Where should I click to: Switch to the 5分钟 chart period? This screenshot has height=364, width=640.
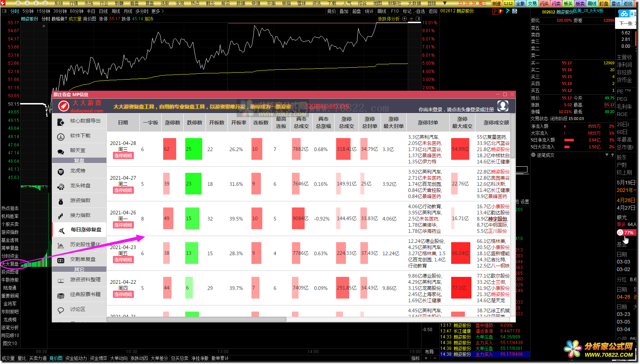point(28,11)
